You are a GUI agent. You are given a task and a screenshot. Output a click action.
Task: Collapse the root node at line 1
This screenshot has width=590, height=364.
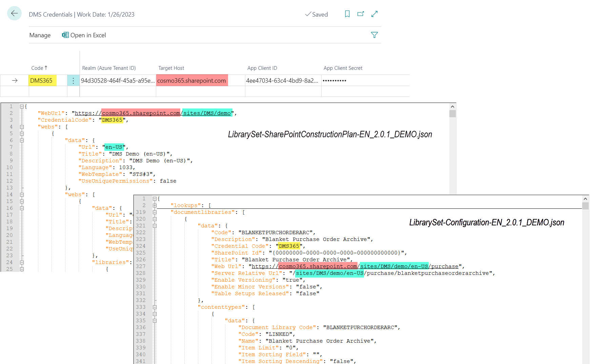pos(22,106)
